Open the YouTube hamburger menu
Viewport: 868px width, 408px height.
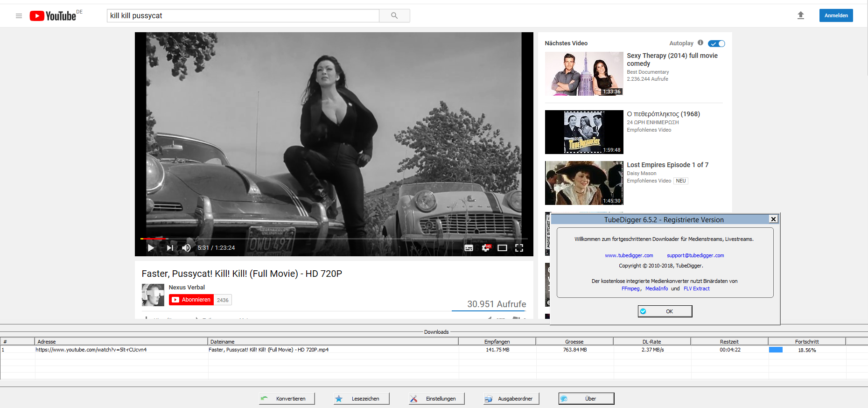(x=19, y=16)
